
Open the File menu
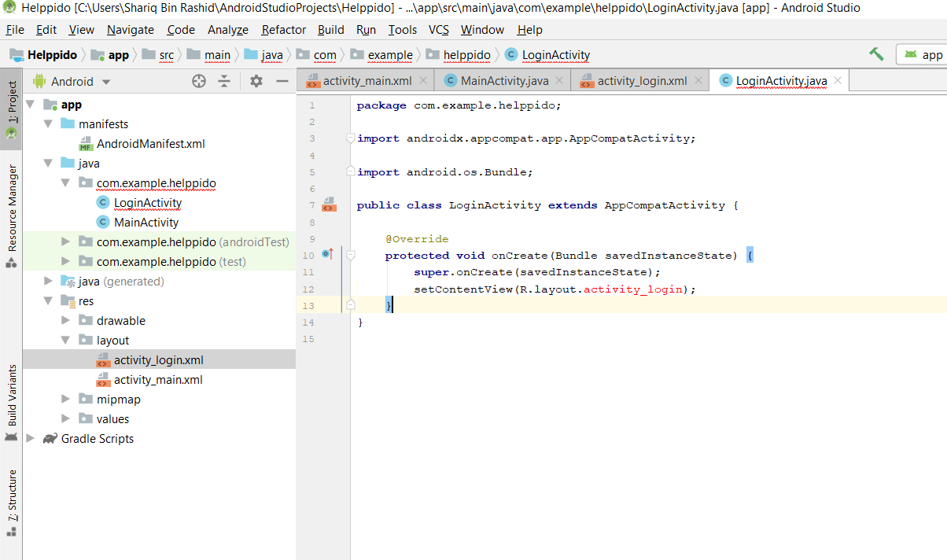click(x=15, y=30)
